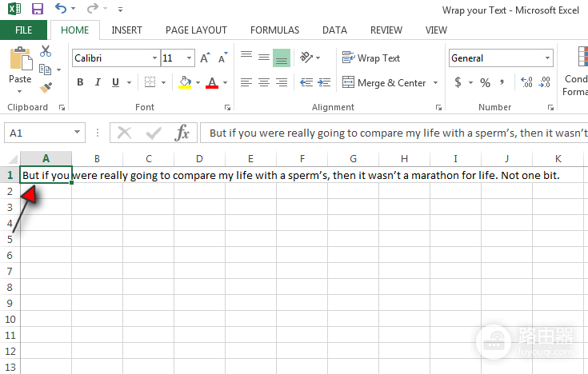Open the Customize Quick Access Toolbar dropdown

pyautogui.click(x=120, y=10)
